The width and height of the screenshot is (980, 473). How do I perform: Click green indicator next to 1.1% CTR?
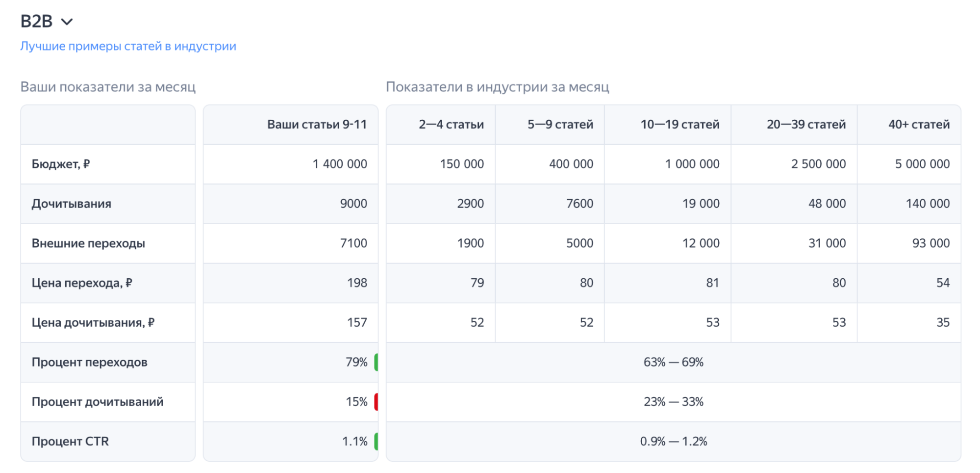coord(376,441)
